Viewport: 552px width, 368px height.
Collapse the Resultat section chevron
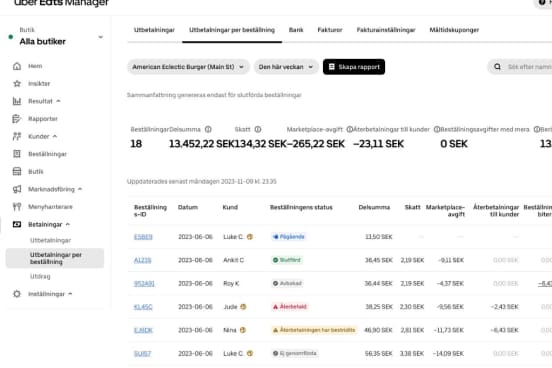point(58,101)
